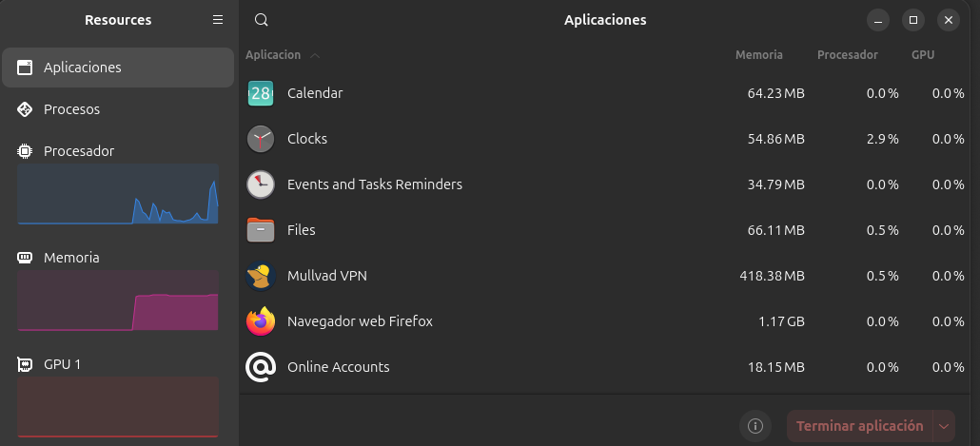This screenshot has height=446, width=980.
Task: Click the Aplicaciones window icon in sidebar
Action: [x=25, y=68]
